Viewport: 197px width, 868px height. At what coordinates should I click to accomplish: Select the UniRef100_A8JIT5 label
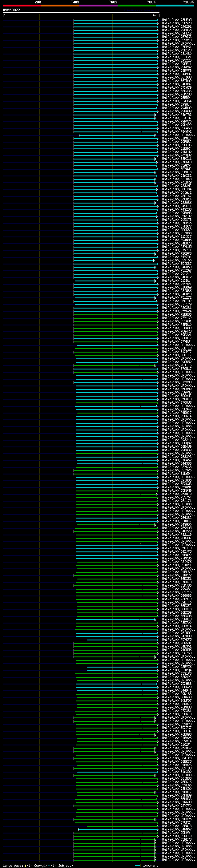(177, 365)
